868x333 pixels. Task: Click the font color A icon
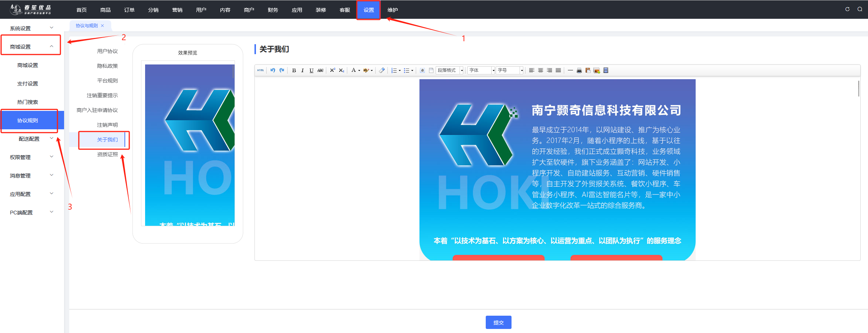354,70
